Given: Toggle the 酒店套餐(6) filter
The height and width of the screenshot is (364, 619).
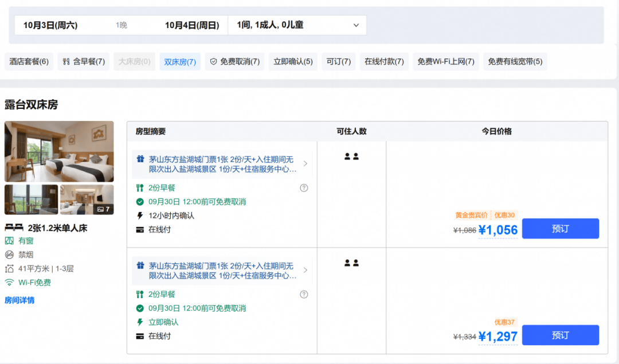Looking at the screenshot, I should pos(29,61).
